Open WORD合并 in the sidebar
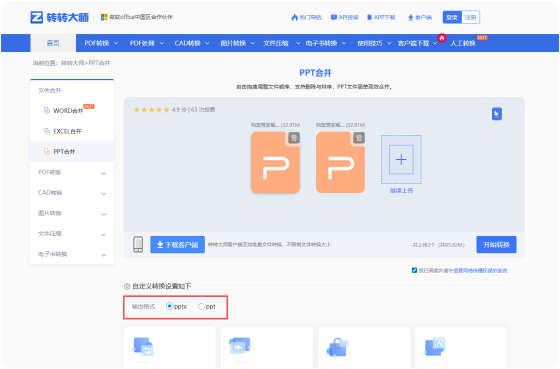Viewport: 560px width, 369px height. 68,111
